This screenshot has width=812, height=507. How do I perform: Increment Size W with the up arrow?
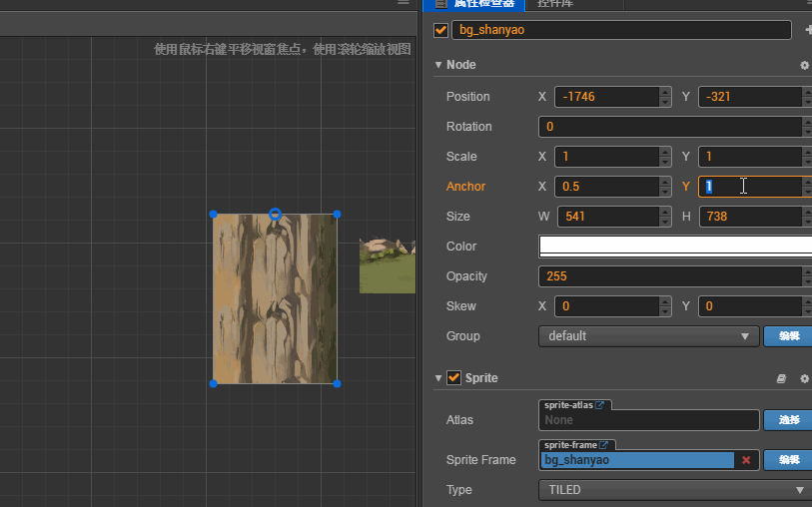(665, 212)
